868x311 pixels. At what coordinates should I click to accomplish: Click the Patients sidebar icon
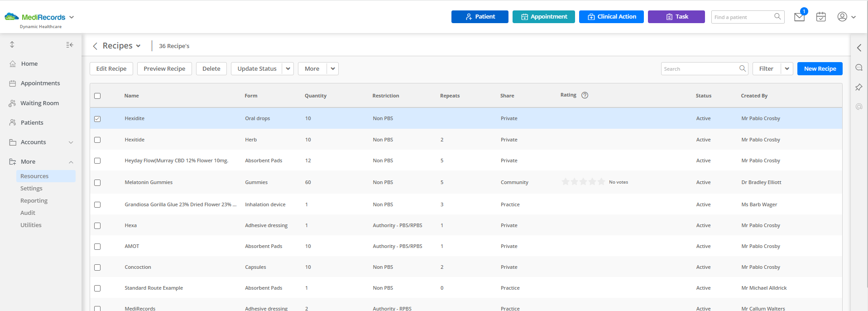click(x=13, y=122)
